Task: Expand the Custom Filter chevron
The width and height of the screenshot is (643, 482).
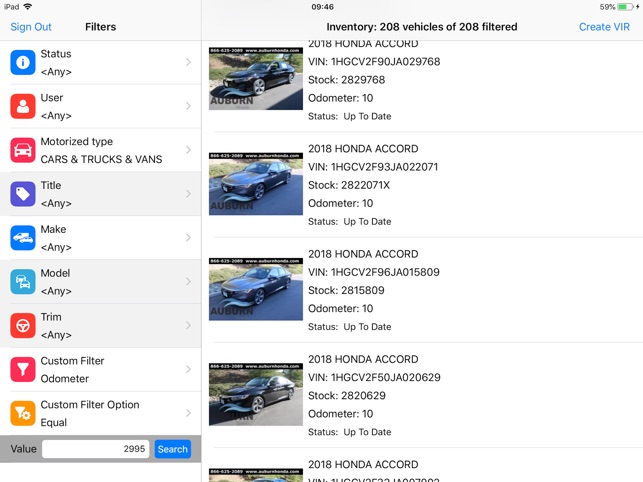Action: pos(188,370)
